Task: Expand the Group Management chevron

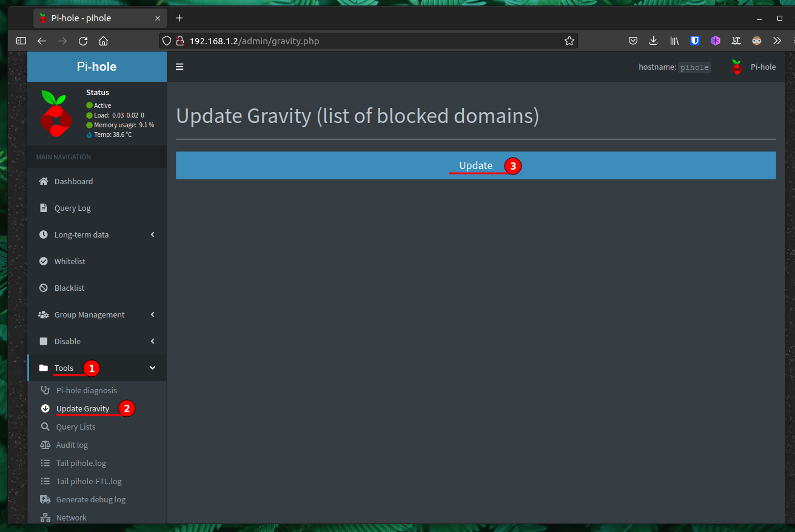Action: coord(153,314)
